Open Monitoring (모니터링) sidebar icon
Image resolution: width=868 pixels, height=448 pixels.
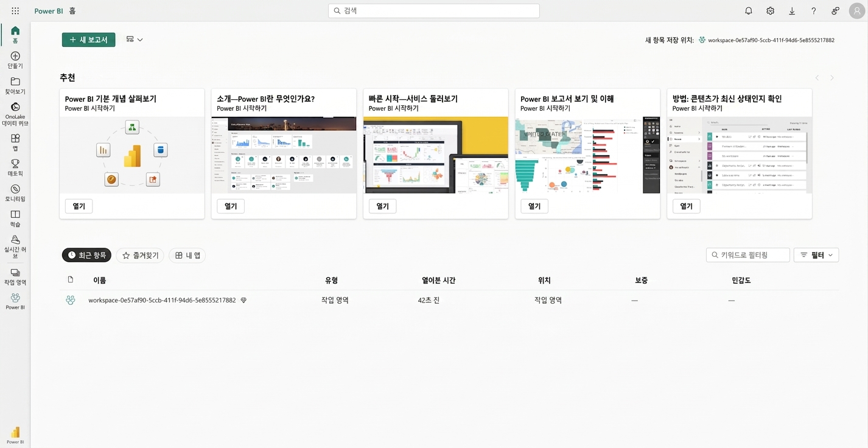point(15,193)
